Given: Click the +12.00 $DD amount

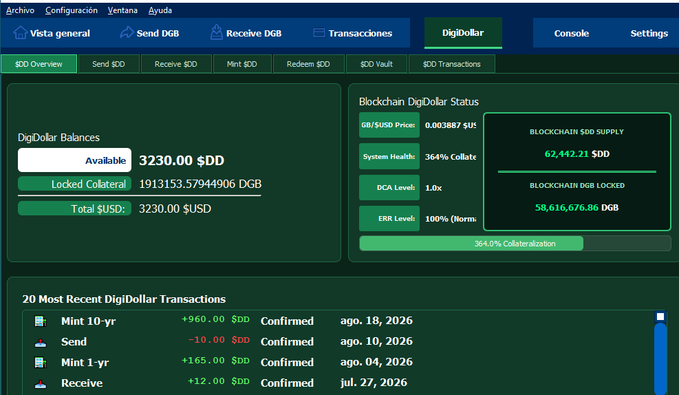Looking at the screenshot, I should point(219,381).
